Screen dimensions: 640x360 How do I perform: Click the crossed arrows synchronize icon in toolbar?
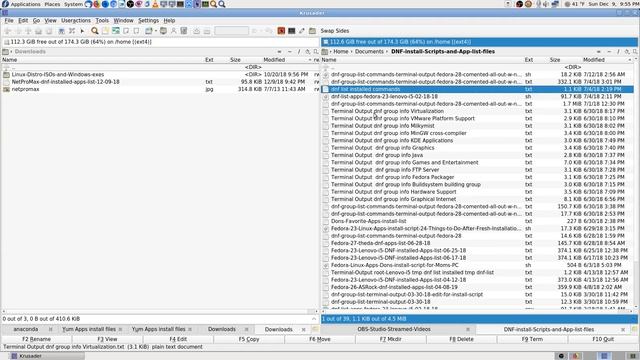tap(72, 31)
